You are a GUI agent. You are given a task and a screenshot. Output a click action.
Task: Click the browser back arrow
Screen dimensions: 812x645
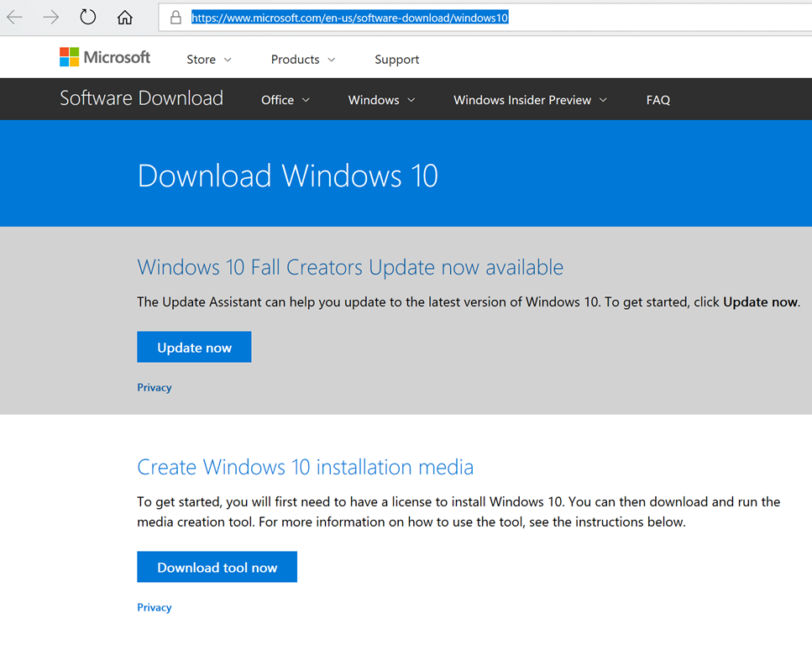click(15, 17)
